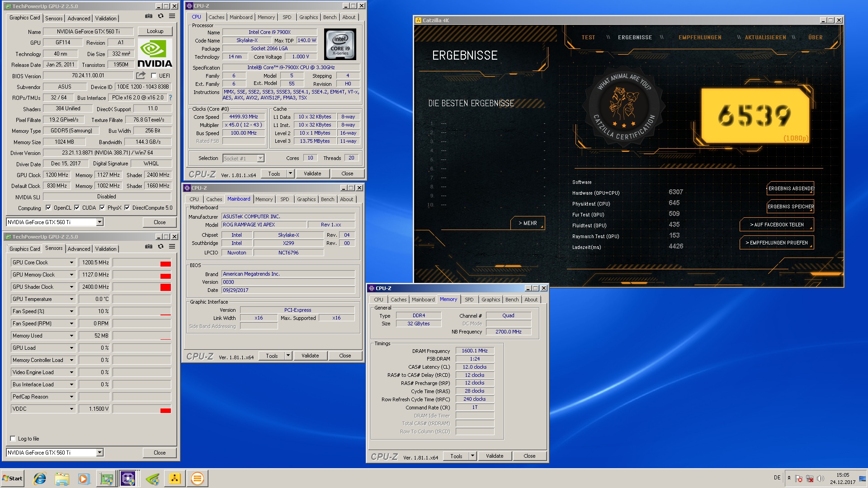Click Validate in the CPU-Z Mainboard window
Image resolution: width=868 pixels, height=488 pixels.
[x=310, y=356]
